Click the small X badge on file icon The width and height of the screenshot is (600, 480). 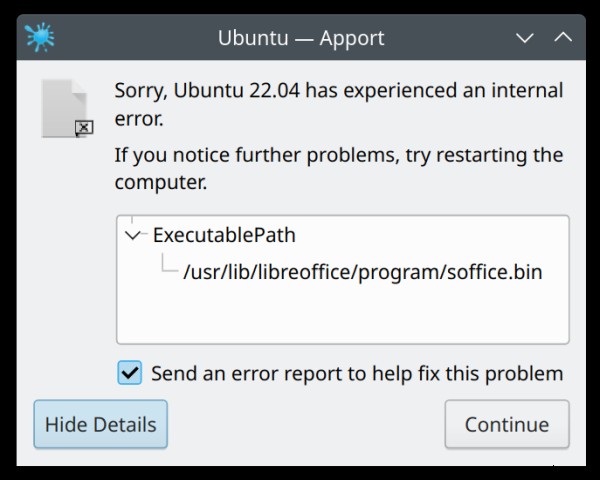pyautogui.click(x=84, y=128)
